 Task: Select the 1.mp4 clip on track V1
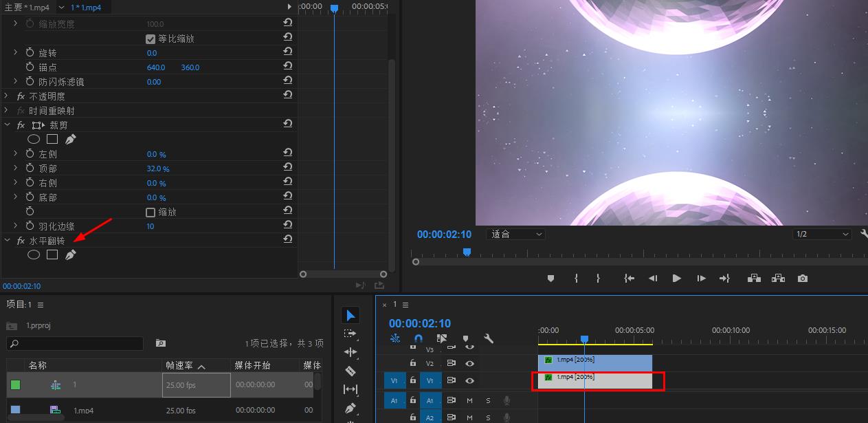[x=594, y=380]
